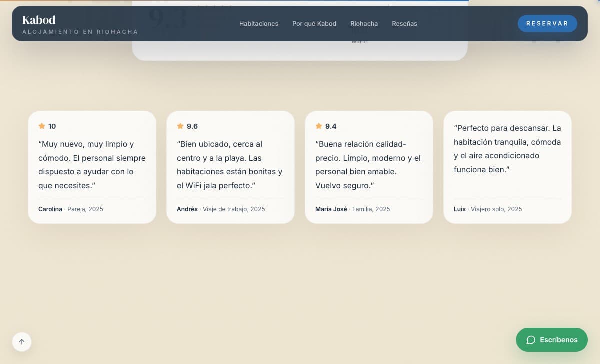This screenshot has height=364, width=600.
Task: Select Riohacha in the navigation bar
Action: tap(364, 24)
